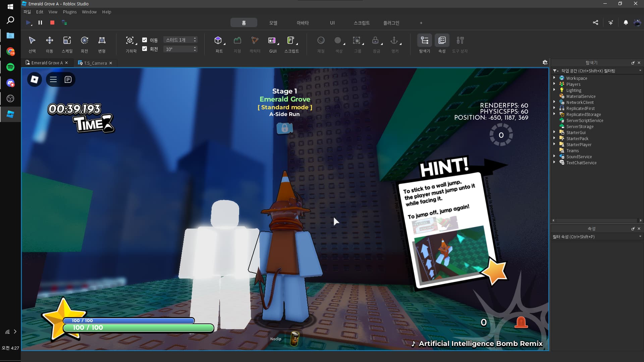The height and width of the screenshot is (362, 644).
Task: Switch to the Model (모델) ribbon tab
Action: click(x=273, y=23)
